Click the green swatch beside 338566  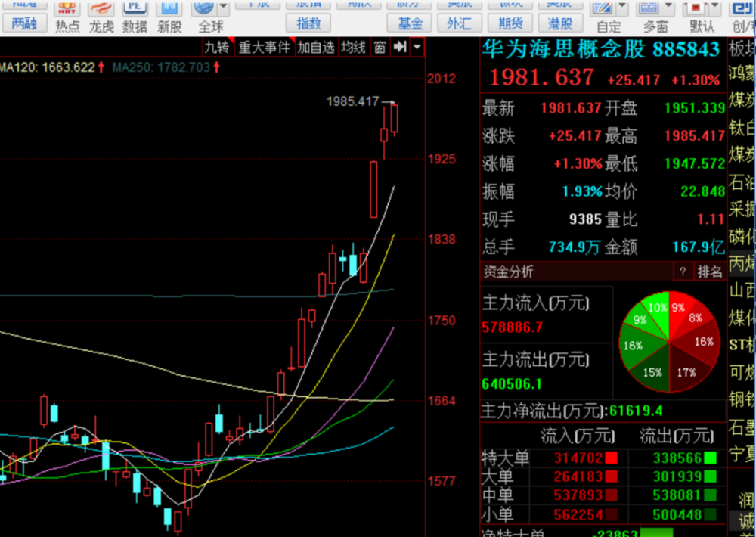(x=710, y=458)
